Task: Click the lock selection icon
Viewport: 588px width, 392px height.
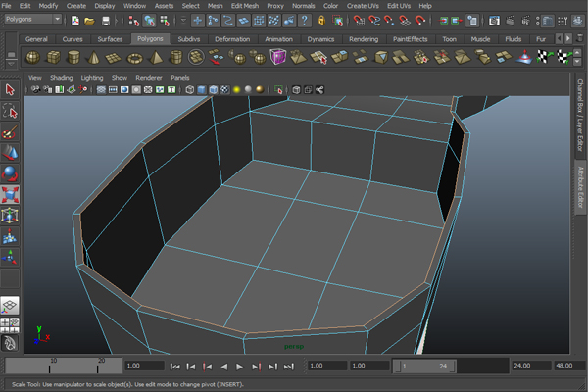Action: point(321,21)
